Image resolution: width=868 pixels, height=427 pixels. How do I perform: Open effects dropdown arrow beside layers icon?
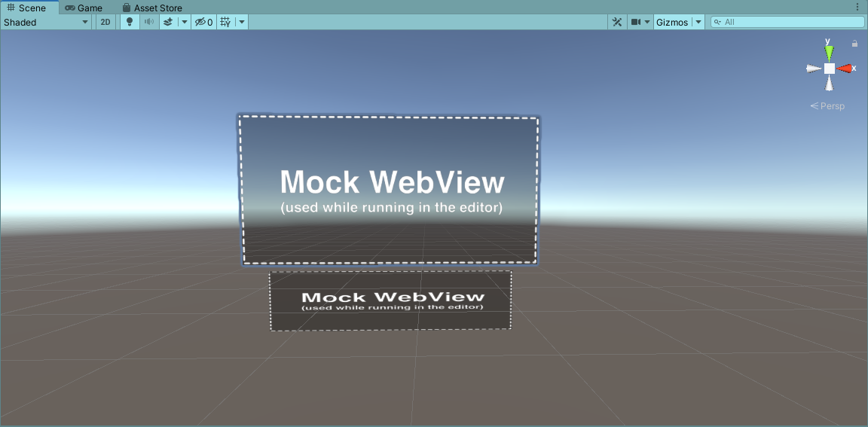[184, 22]
